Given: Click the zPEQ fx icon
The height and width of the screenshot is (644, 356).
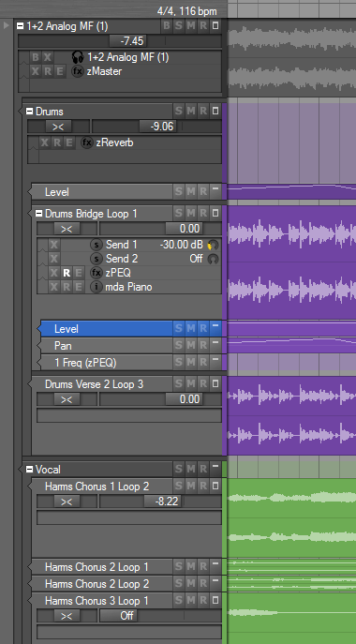Looking at the screenshot, I should (x=96, y=273).
